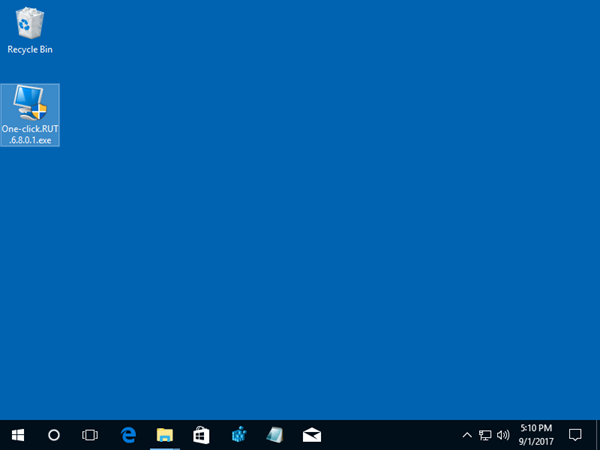
Task: Open the Mail app from taskbar
Action: coord(312,435)
